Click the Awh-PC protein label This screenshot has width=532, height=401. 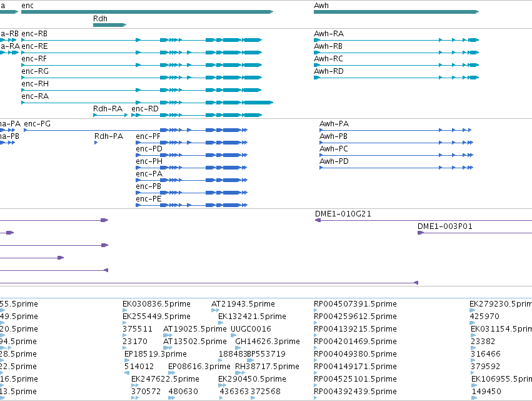click(x=334, y=149)
